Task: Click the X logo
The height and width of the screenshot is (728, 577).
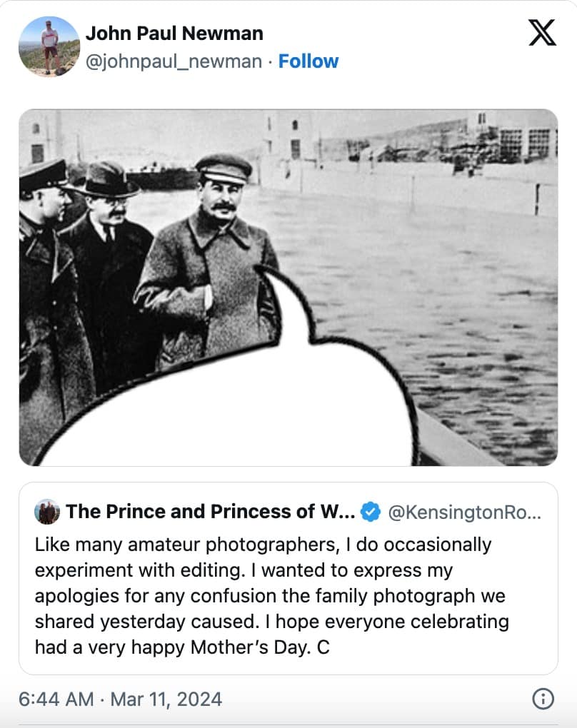Action: coord(542,34)
